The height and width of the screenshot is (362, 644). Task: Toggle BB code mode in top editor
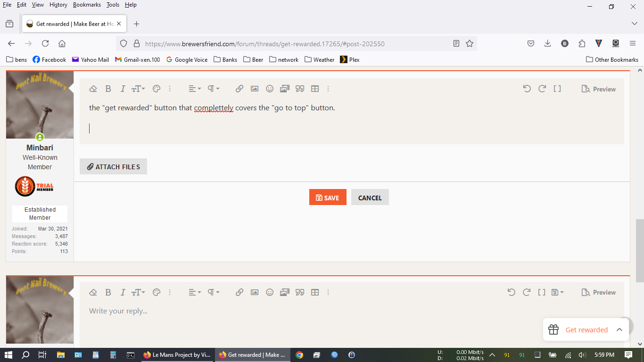(557, 89)
